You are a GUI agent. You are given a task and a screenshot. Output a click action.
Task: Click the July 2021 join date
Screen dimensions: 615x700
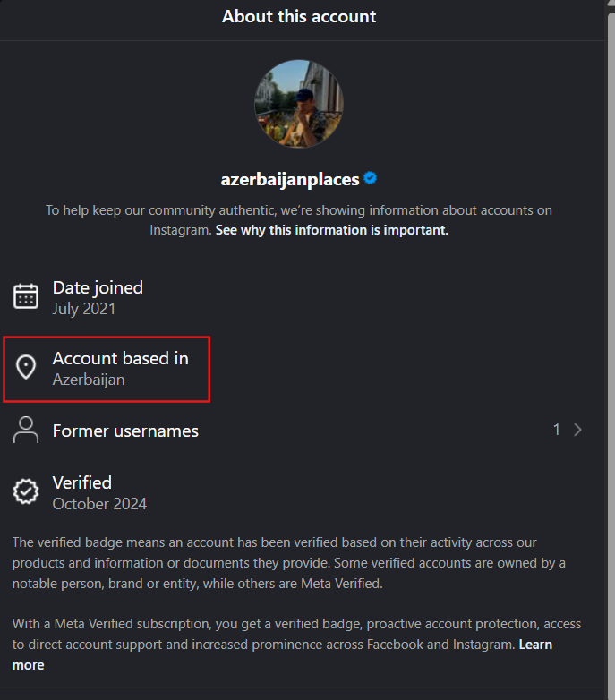[x=84, y=309]
